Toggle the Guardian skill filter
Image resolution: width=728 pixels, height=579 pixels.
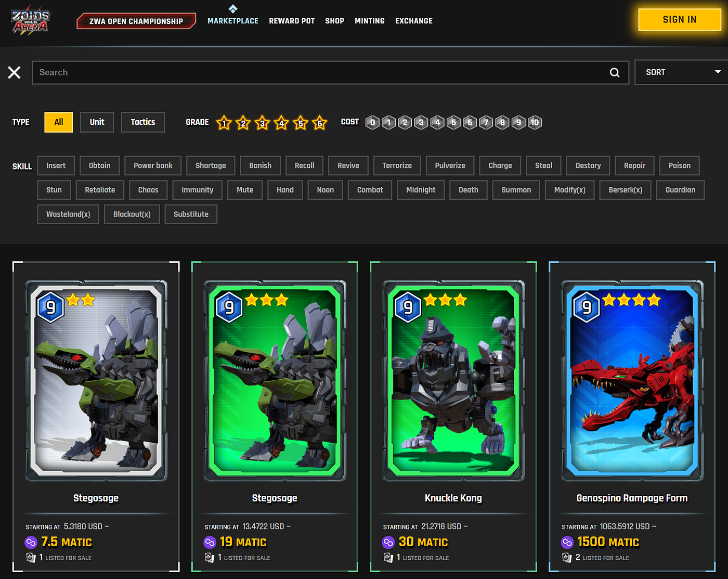(x=680, y=190)
